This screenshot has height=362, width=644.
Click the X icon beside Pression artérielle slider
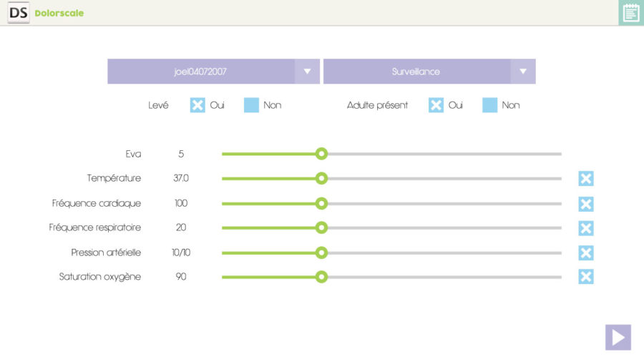pyautogui.click(x=586, y=253)
